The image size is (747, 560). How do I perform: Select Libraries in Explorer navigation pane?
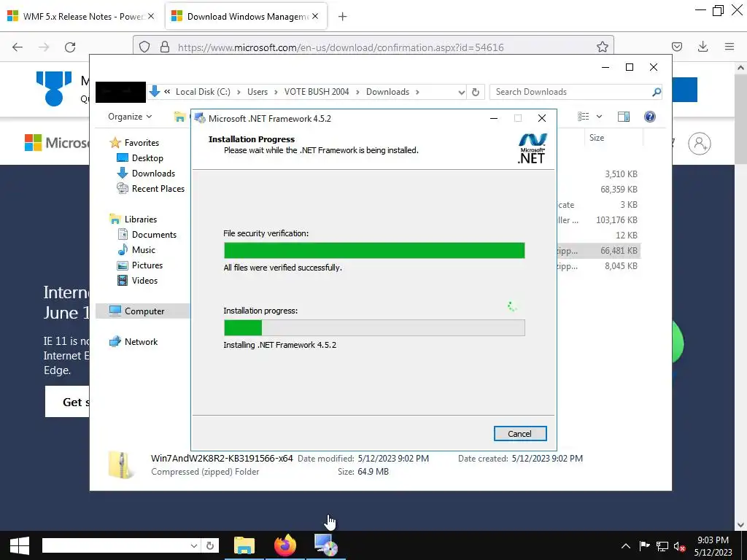(141, 219)
